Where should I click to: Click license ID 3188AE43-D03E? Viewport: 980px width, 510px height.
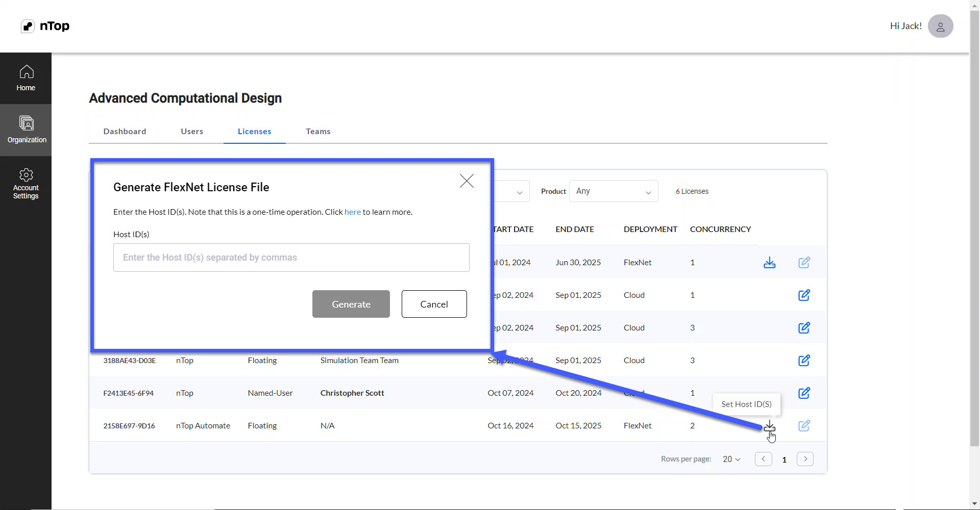pyautogui.click(x=129, y=361)
